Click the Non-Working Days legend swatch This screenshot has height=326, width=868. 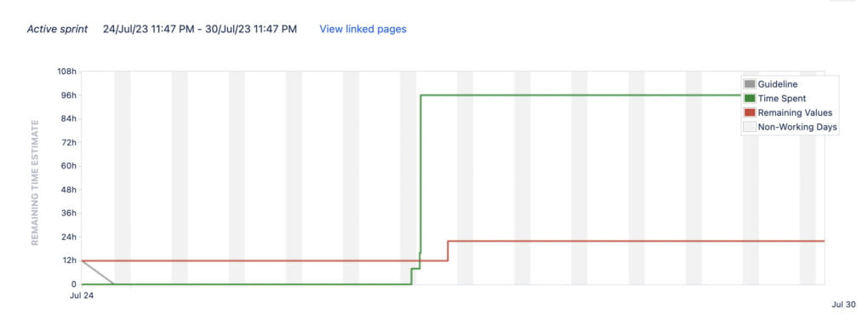[750, 127]
